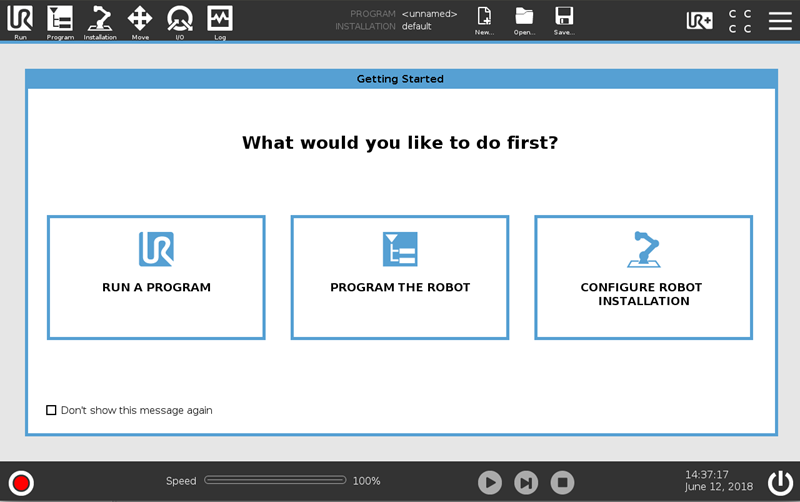The width and height of the screenshot is (800, 502).
Task: Open the hamburger menu
Action: (780, 20)
